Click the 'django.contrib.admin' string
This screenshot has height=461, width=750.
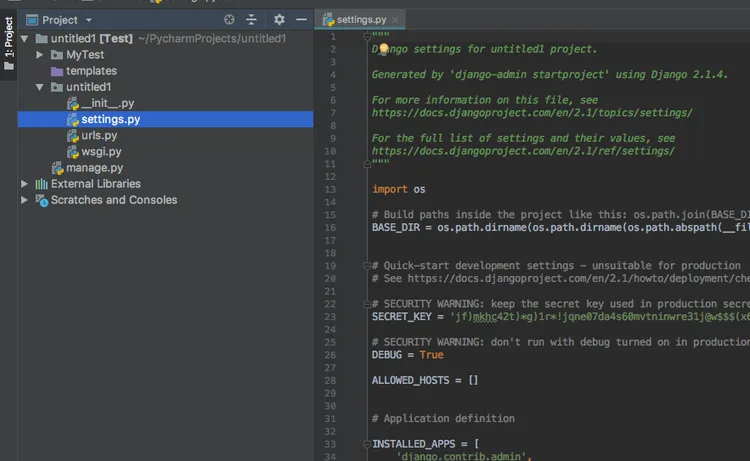click(461, 456)
